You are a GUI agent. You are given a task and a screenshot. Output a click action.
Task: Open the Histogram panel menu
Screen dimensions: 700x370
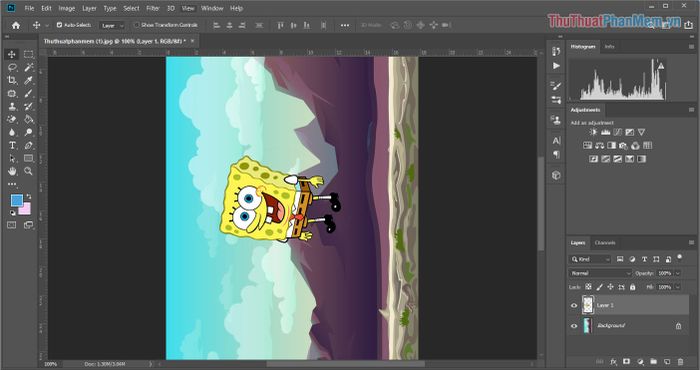pyautogui.click(x=691, y=46)
